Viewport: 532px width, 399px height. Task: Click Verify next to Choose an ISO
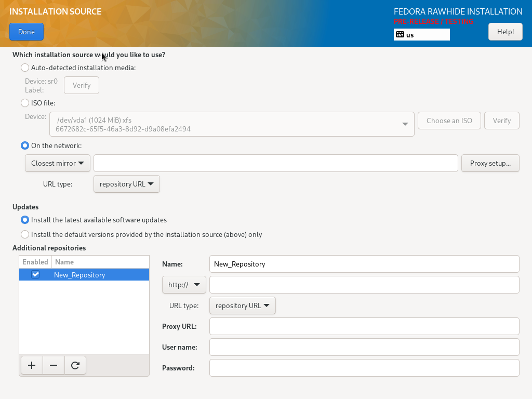tap(501, 121)
